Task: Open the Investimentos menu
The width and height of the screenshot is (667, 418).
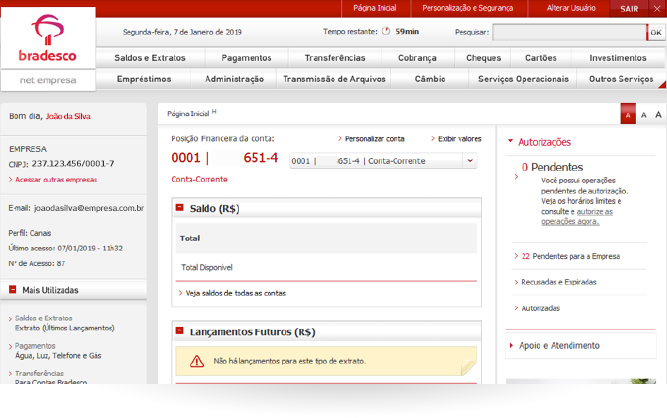Action: click(617, 58)
